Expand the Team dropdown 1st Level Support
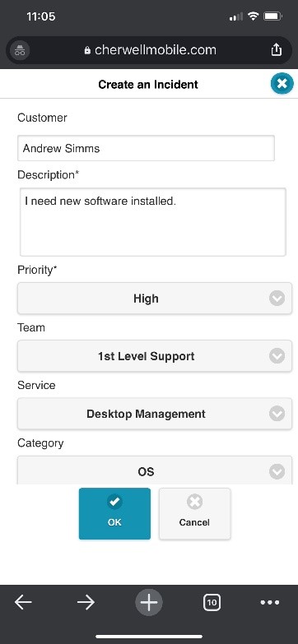 tap(155, 355)
